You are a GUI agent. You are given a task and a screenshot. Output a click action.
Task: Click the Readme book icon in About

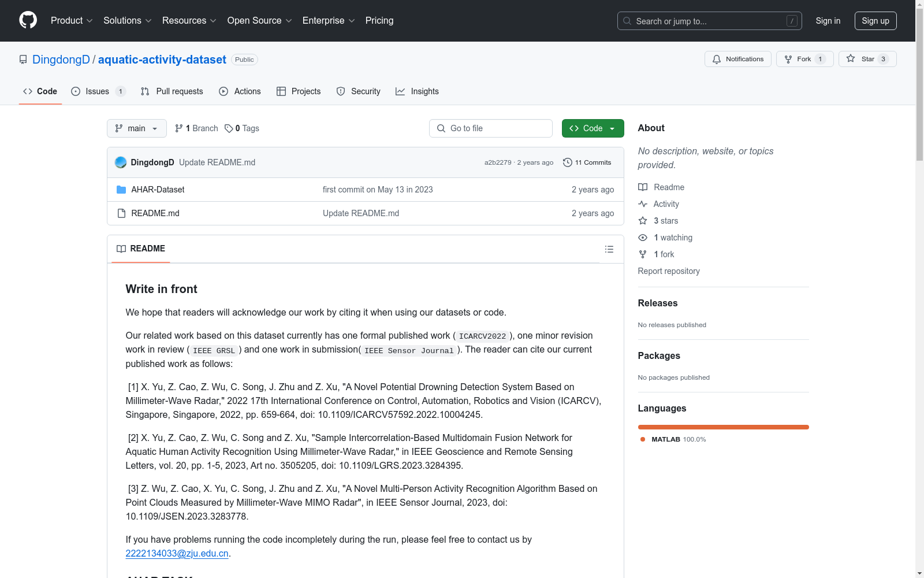(643, 187)
